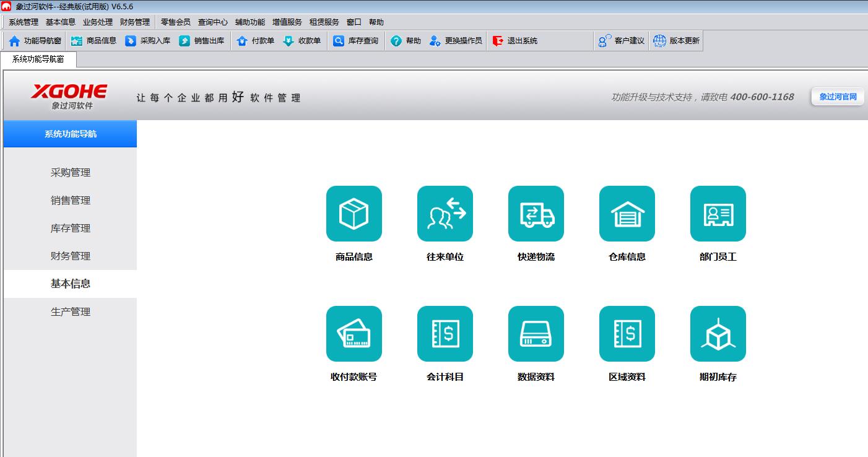Click the 功能导航窗 home toolbar button
Image resolution: width=868 pixels, height=457 pixels.
click(35, 41)
